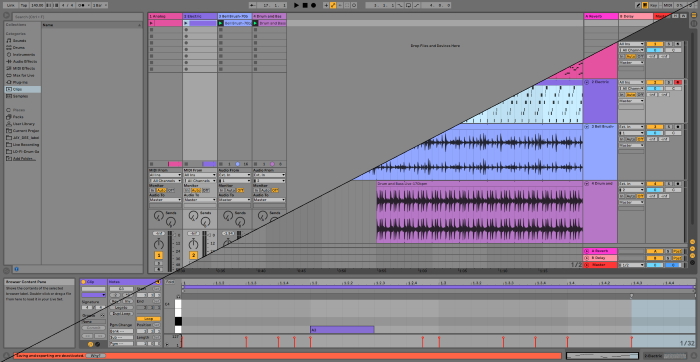700x362 pixels.
Task: Toggle the computer MIDI keyboard icon
Action: 645,5
